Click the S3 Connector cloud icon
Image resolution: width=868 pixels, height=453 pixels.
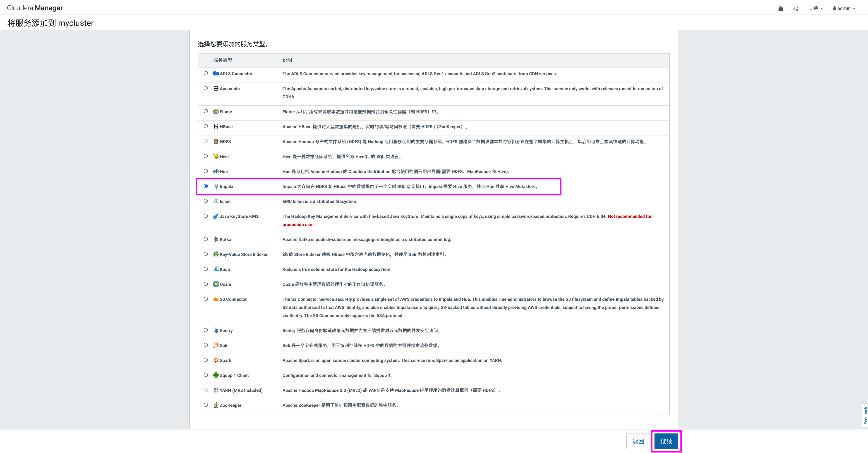(216, 299)
